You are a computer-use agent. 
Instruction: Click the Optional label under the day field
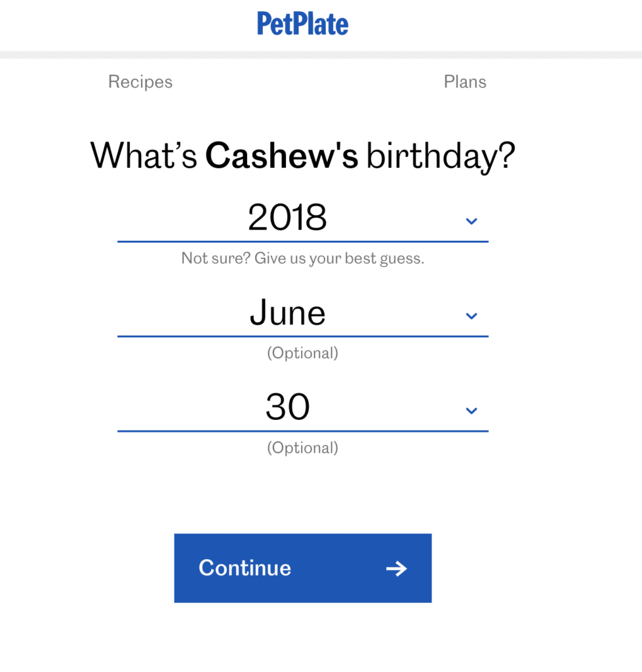tap(302, 448)
